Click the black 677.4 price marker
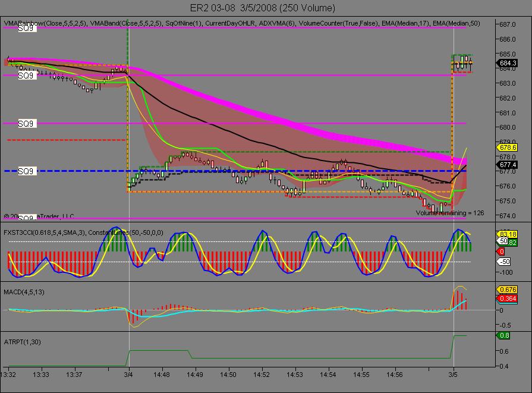This screenshot has height=393, width=532. [x=508, y=165]
